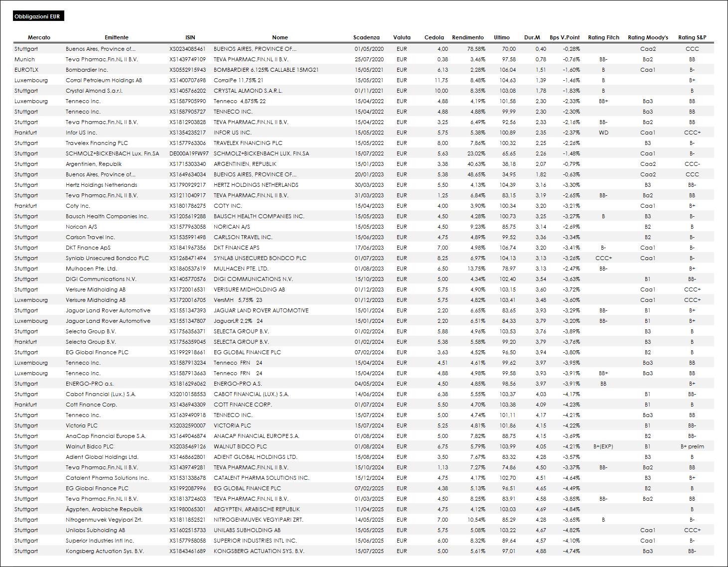Screen dimensions: 728x567
Task: Select issuer cell "DKT Finance ApS"
Action: [x=88, y=248]
